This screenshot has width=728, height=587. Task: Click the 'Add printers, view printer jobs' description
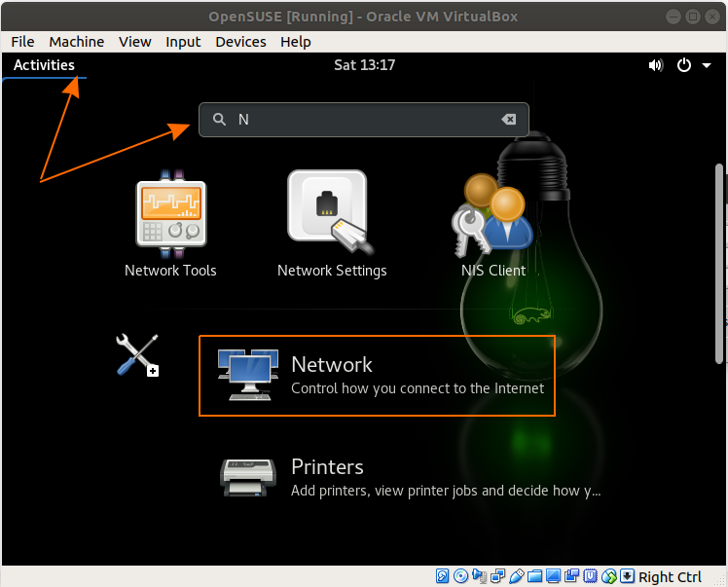tap(446, 491)
